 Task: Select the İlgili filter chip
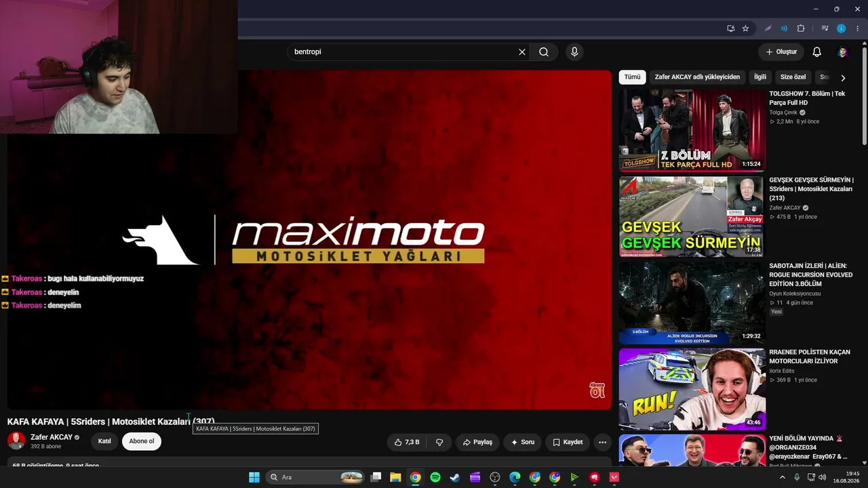[760, 77]
